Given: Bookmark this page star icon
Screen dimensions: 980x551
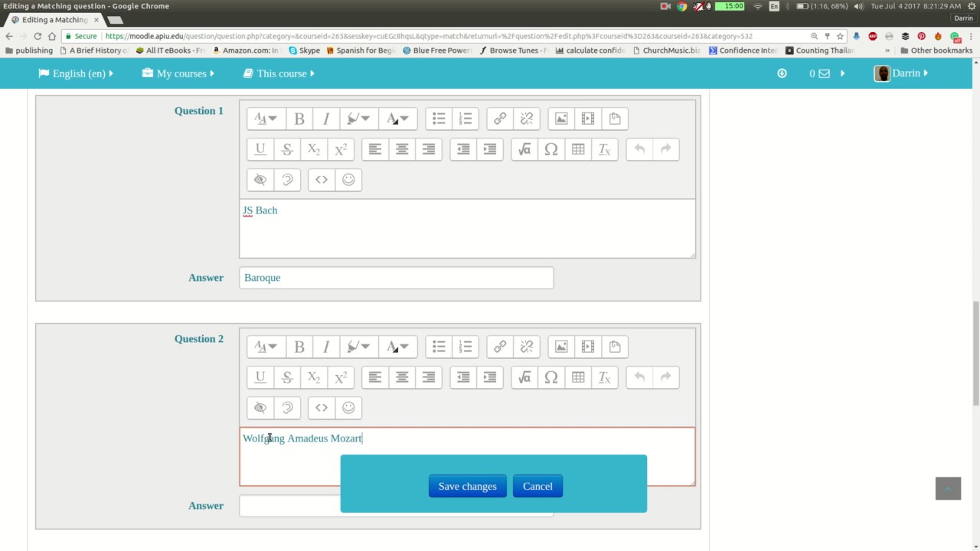Looking at the screenshot, I should click(840, 36).
